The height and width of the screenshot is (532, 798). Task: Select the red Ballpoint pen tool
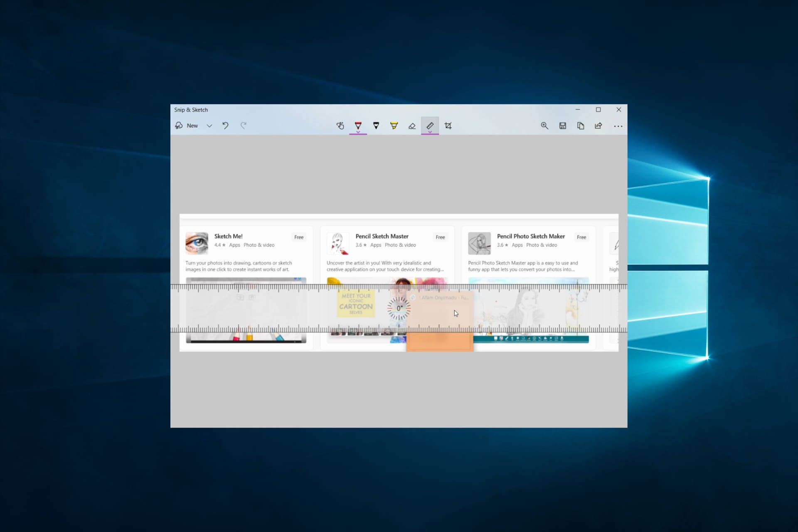(358, 126)
